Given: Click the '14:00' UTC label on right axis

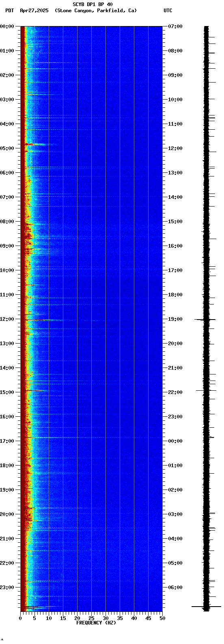Looking at the screenshot, I should (175, 197).
